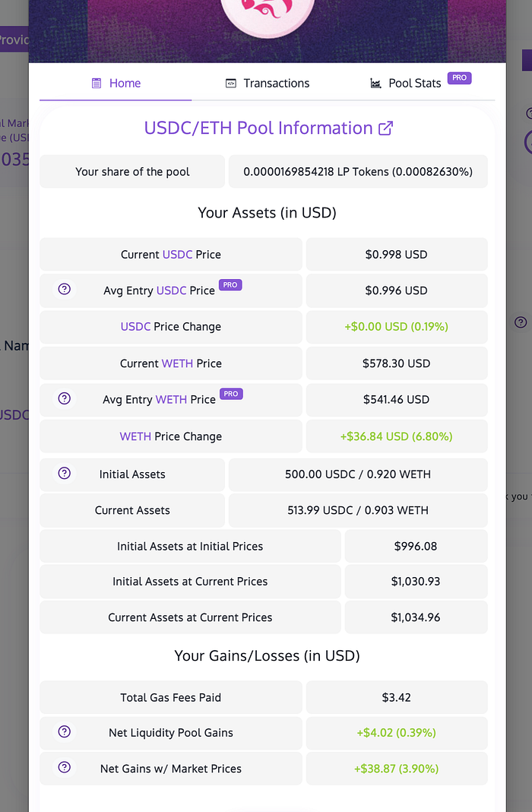Click PRO badge on Pool Stats tab

click(x=459, y=78)
